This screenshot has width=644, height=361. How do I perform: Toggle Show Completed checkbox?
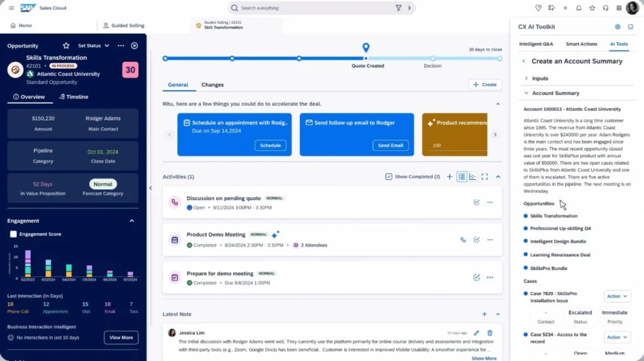click(x=389, y=177)
